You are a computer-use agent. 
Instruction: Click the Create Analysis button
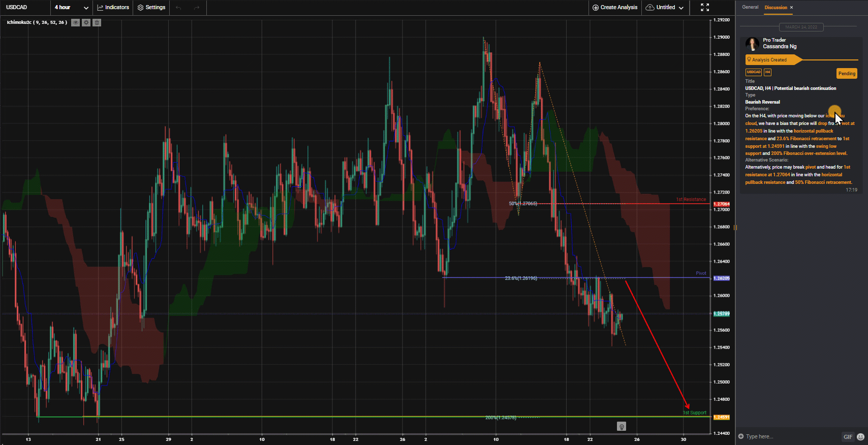point(615,7)
